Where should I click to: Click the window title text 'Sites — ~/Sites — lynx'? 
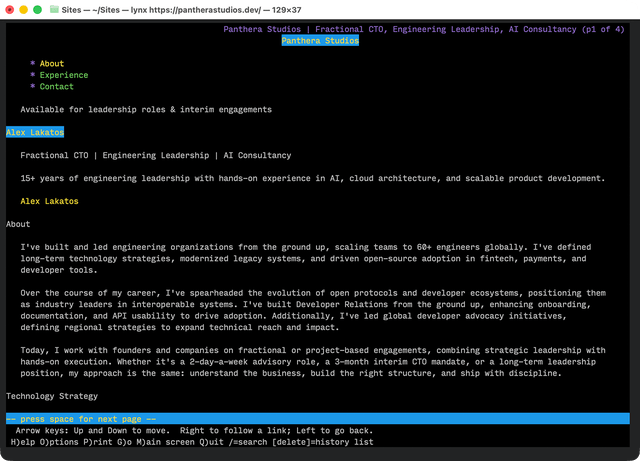pyautogui.click(x=181, y=9)
